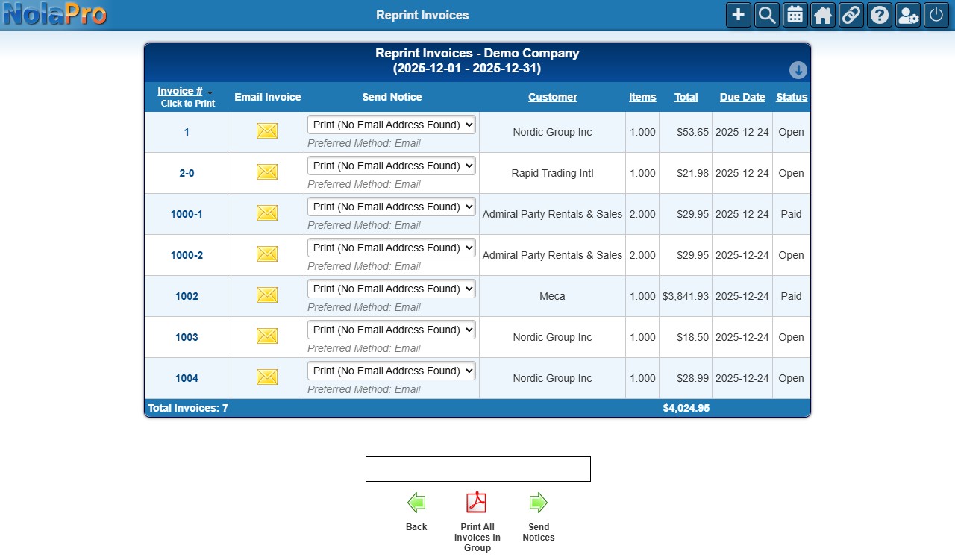Email invoice 1004 envelope icon
This screenshot has width=955, height=560.
coord(267,377)
